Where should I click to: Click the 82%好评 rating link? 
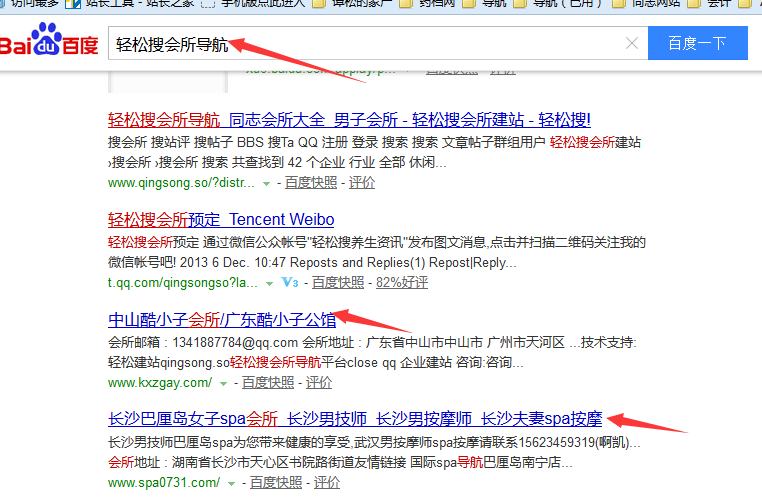point(402,282)
